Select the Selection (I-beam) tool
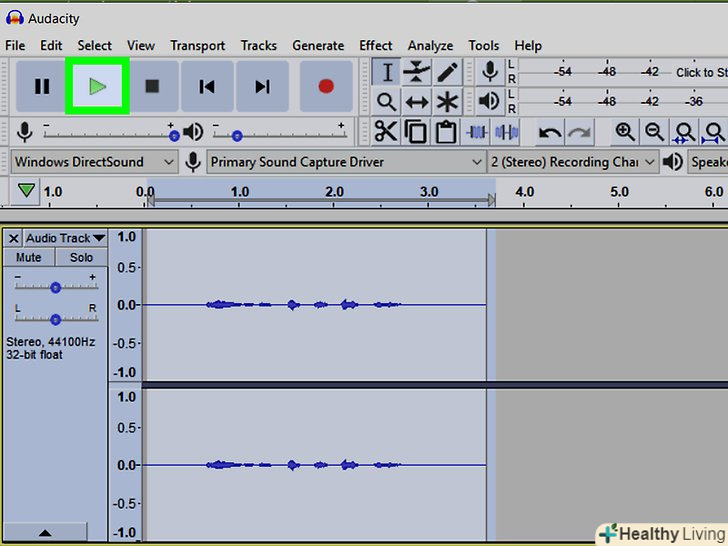This screenshot has height=546, width=728. click(x=386, y=72)
